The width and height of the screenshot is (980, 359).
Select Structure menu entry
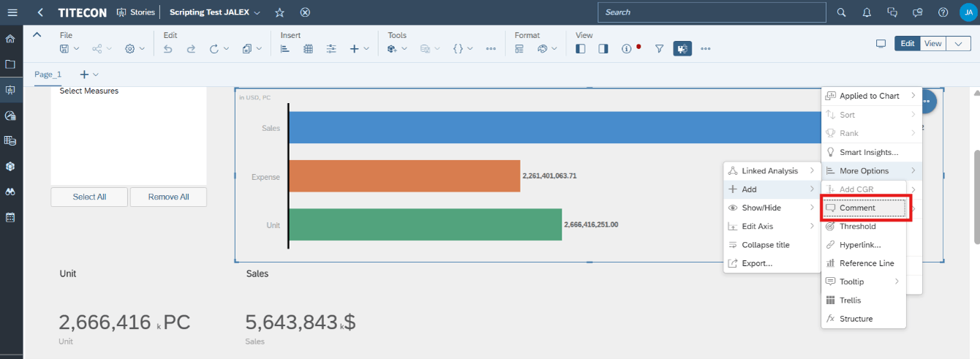click(864, 319)
